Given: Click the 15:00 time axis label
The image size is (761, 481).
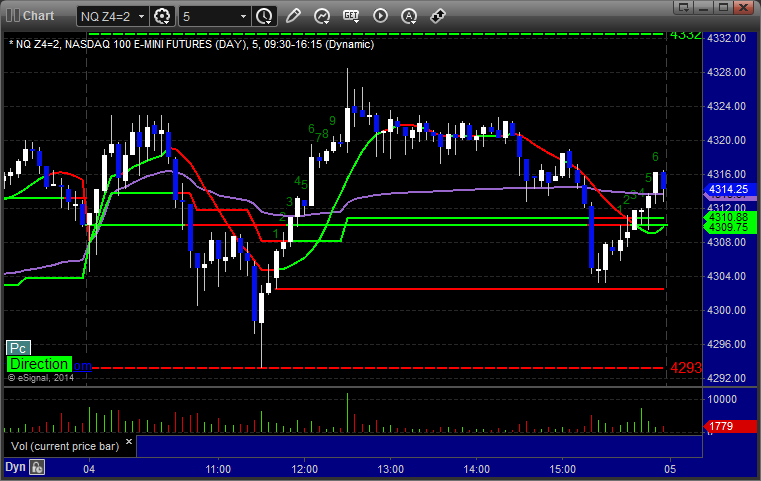Looking at the screenshot, I should coord(562,469).
